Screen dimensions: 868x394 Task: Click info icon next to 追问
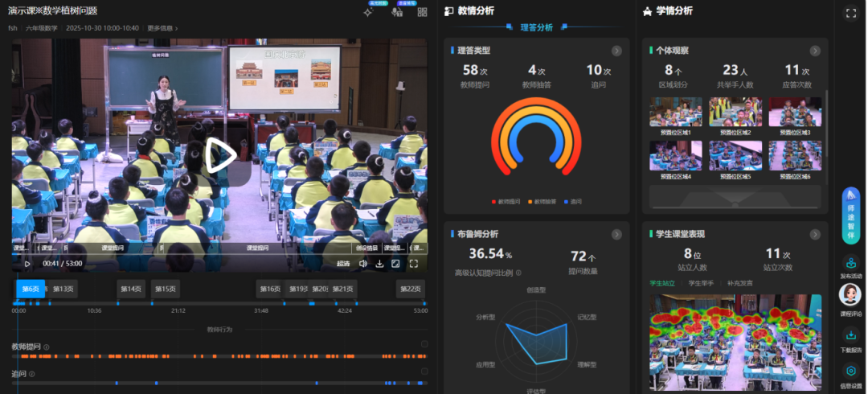[x=31, y=374]
